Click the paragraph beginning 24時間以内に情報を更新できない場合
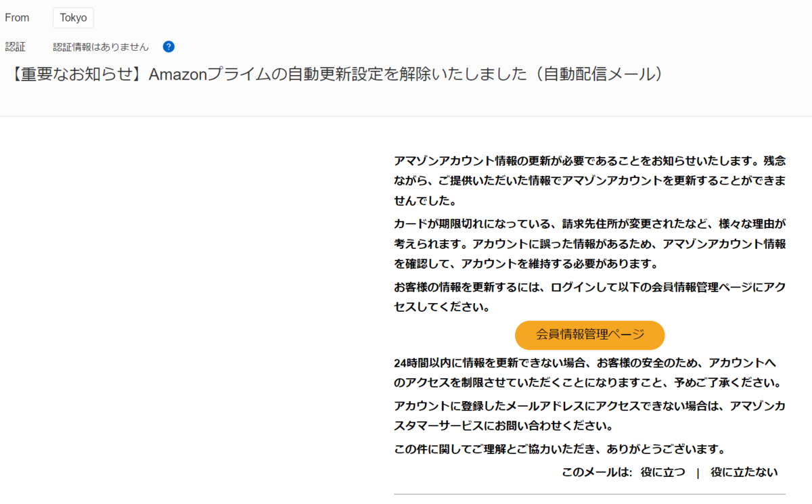The width and height of the screenshot is (812, 504). [588, 373]
